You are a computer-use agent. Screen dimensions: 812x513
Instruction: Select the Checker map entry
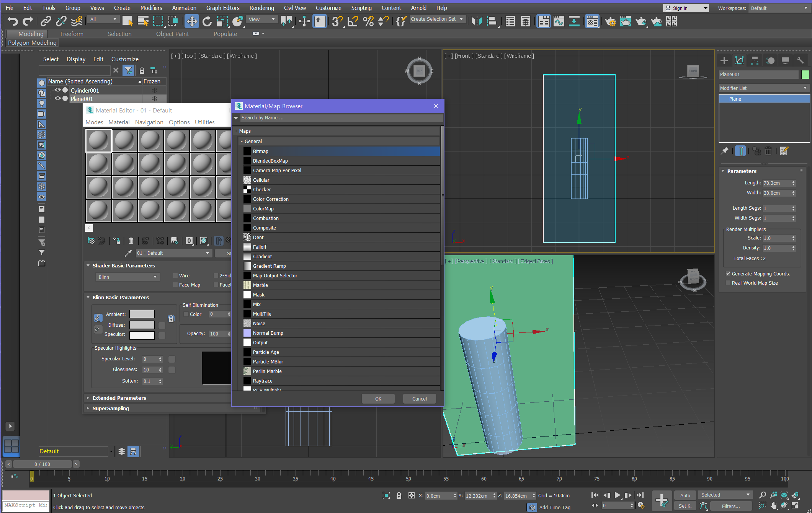click(x=262, y=189)
